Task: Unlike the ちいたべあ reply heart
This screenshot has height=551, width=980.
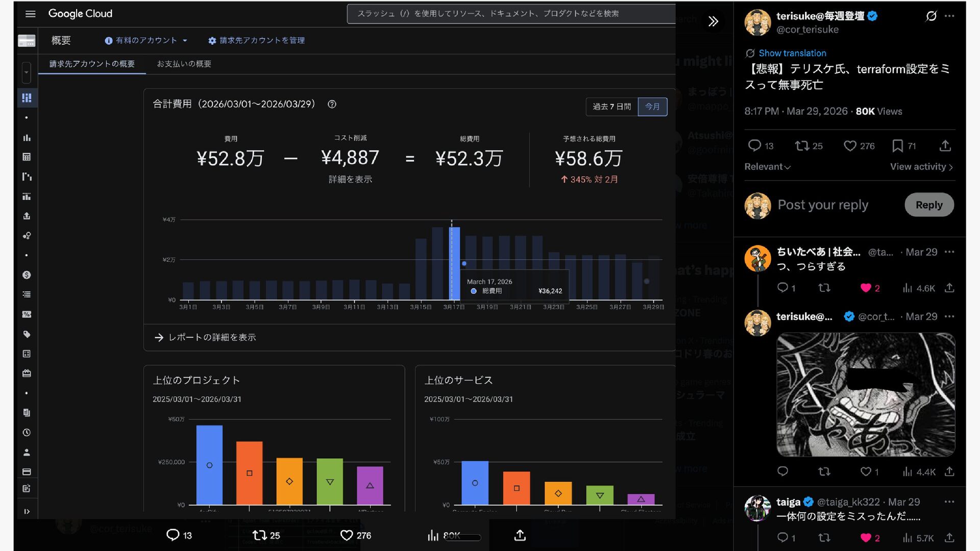Action: pyautogui.click(x=866, y=288)
